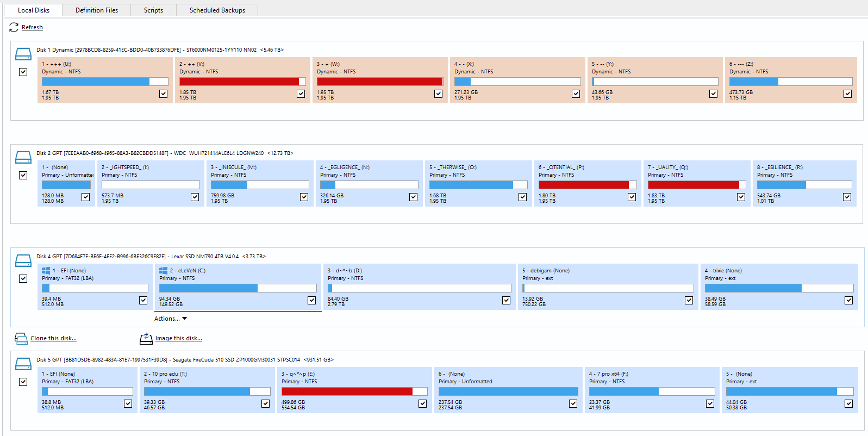Click the Disk 4 GPT Lexar SSD header text
868x436 pixels.
pos(151,257)
